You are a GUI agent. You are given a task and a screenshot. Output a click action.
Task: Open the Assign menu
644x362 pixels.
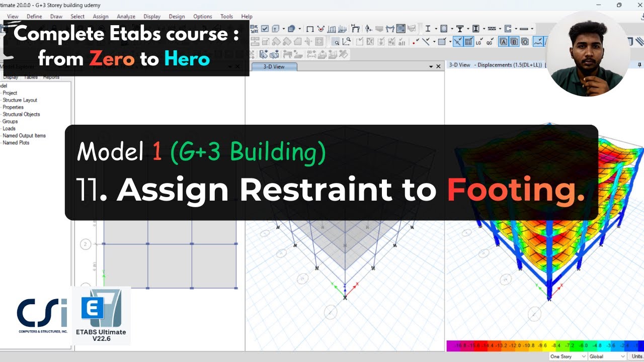pyautogui.click(x=101, y=17)
